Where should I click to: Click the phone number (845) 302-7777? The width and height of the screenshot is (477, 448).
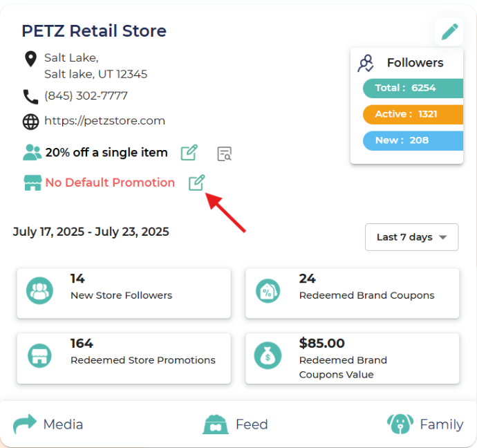pyautogui.click(x=86, y=96)
